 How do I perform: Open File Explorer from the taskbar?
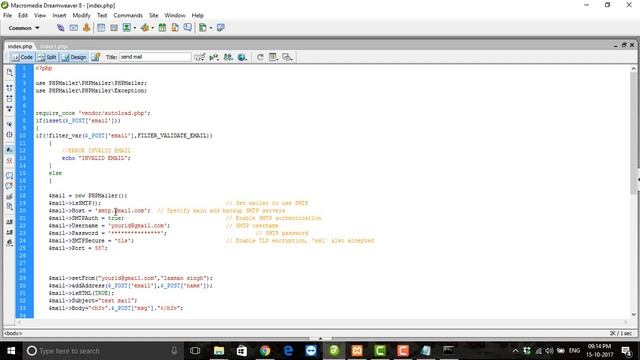(x=219, y=351)
